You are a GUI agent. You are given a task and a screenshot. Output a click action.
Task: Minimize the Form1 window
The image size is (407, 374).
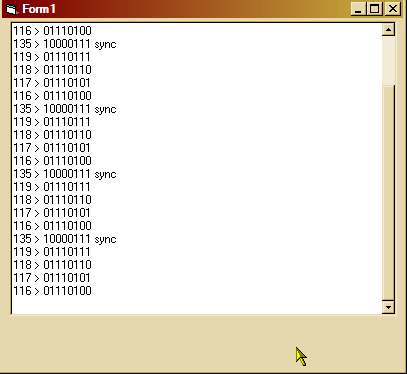click(x=358, y=9)
